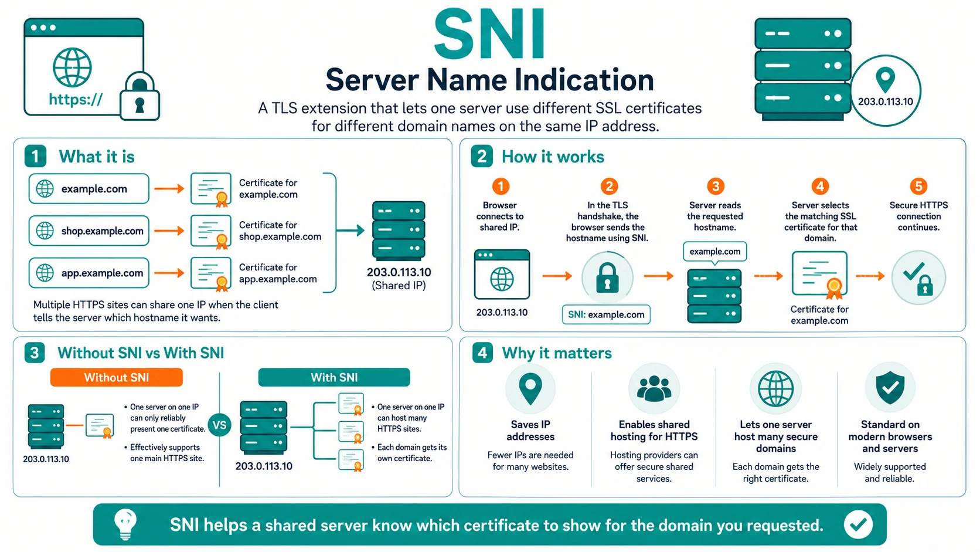This screenshot has height=552, width=980.
Task: Click 'Saves IP addresses' title
Action: click(530, 431)
